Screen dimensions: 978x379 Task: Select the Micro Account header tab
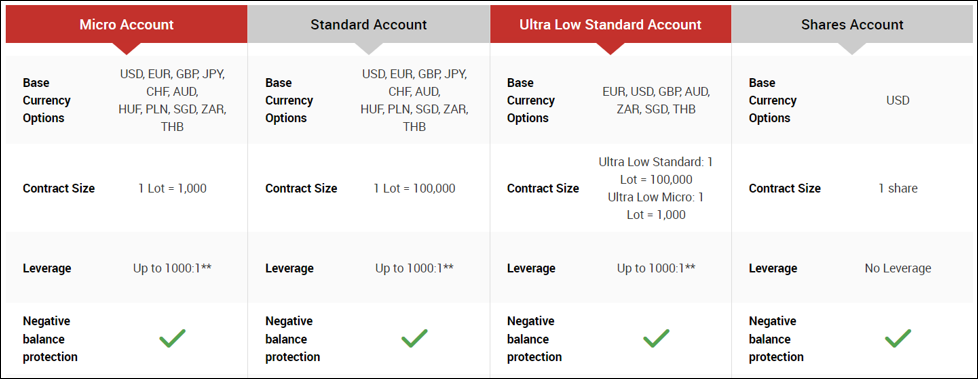pyautogui.click(x=127, y=25)
